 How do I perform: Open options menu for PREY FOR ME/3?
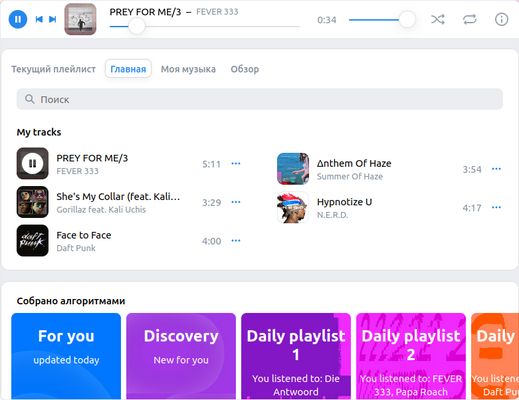click(x=236, y=163)
